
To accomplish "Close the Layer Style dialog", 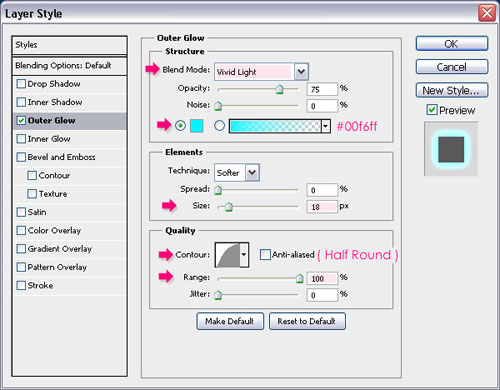I will (487, 13).
